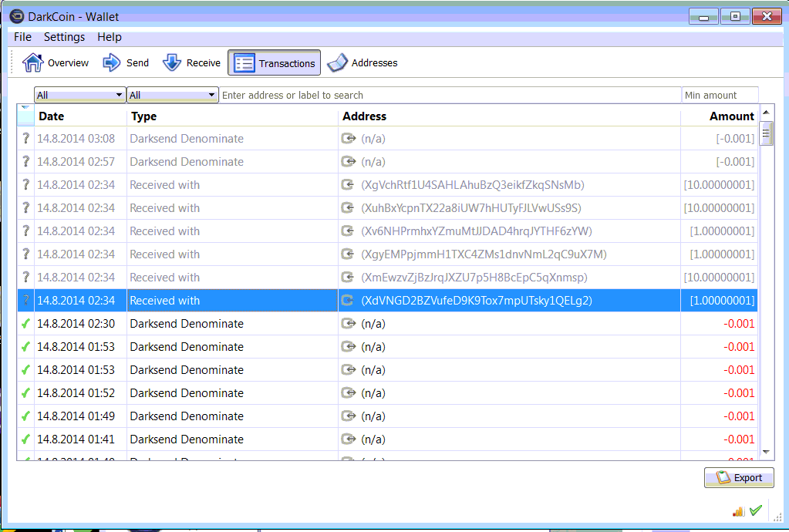Open the Overview tab
The height and width of the screenshot is (532, 789).
point(56,63)
